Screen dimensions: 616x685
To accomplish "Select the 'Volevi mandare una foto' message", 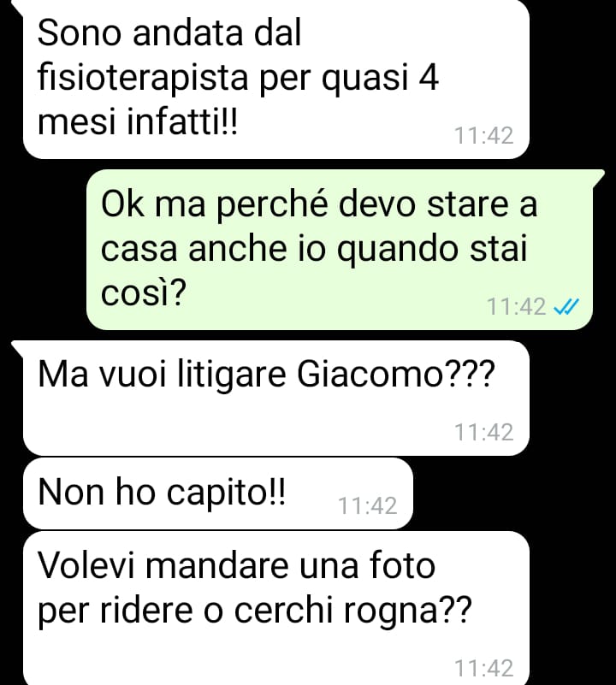I will [275, 608].
